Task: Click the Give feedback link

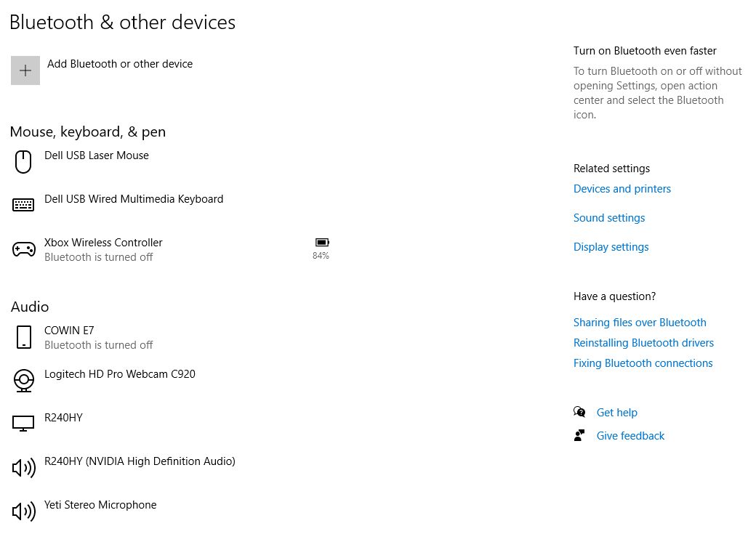Action: click(x=630, y=436)
